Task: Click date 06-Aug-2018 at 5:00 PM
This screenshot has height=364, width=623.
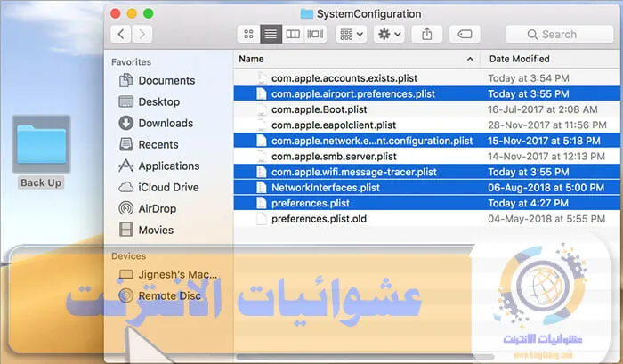Action: [x=546, y=188]
